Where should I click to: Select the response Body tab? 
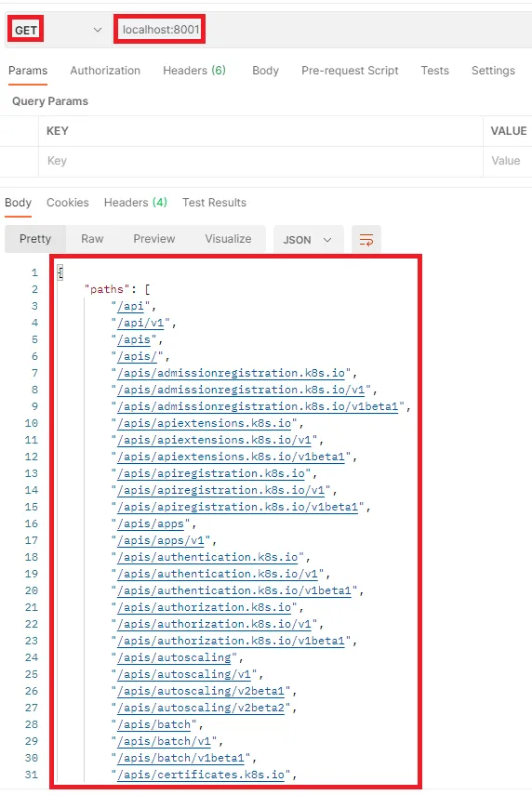[19, 203]
